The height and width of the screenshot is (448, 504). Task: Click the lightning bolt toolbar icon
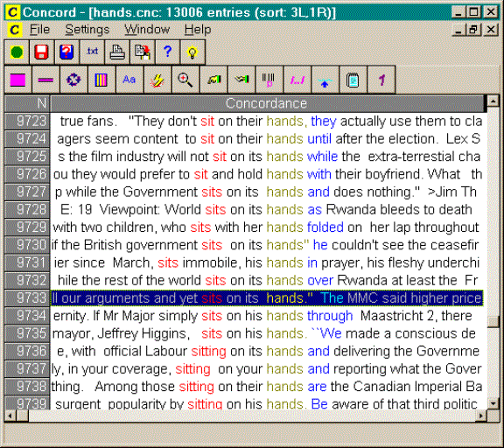tap(157, 80)
